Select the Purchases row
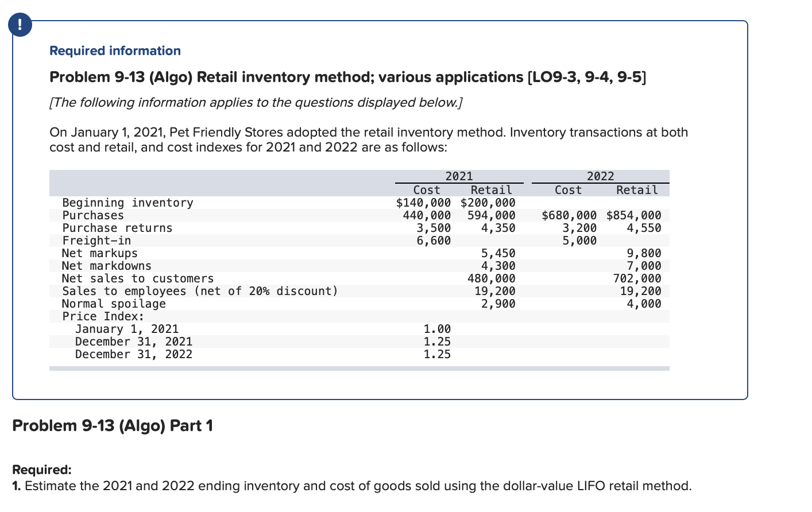This screenshot has width=812, height=512. click(93, 215)
